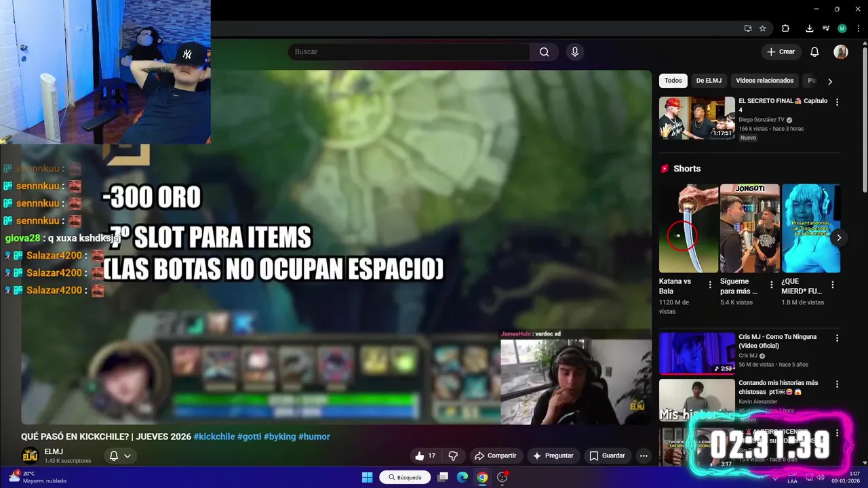The height and width of the screenshot is (488, 868).
Task: Open the ELMJ channel name link
Action: (x=54, y=451)
